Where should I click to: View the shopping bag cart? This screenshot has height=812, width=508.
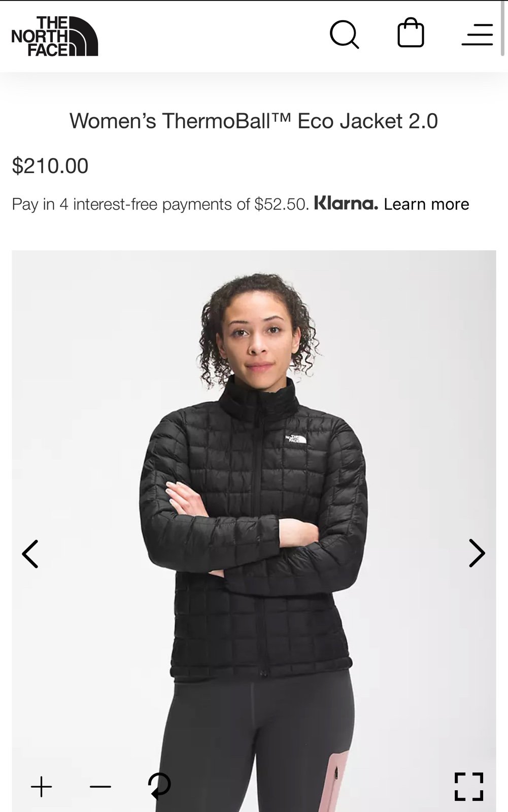411,33
